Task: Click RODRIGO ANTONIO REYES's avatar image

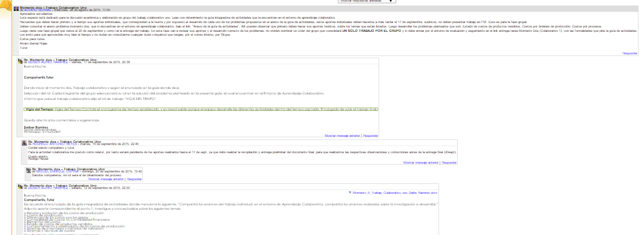Action: (25, 143)
